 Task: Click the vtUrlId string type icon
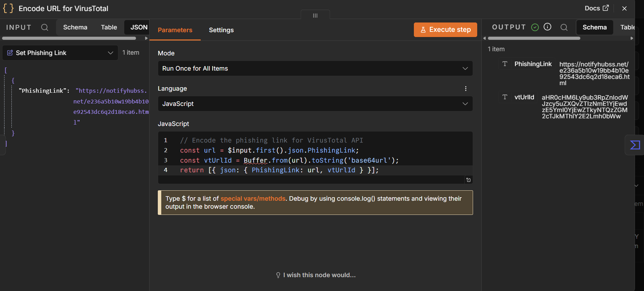[x=505, y=97]
